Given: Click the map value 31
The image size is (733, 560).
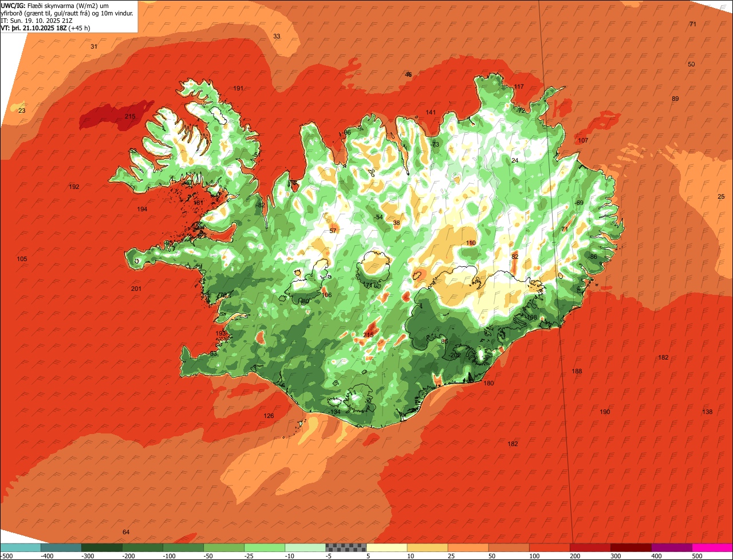Looking at the screenshot, I should pyautogui.click(x=94, y=46).
